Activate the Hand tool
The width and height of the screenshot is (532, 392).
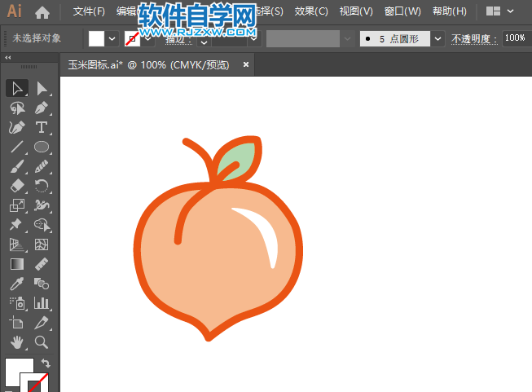[17, 342]
